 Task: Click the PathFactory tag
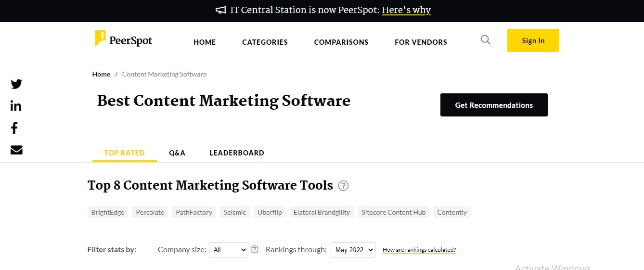coord(194,212)
